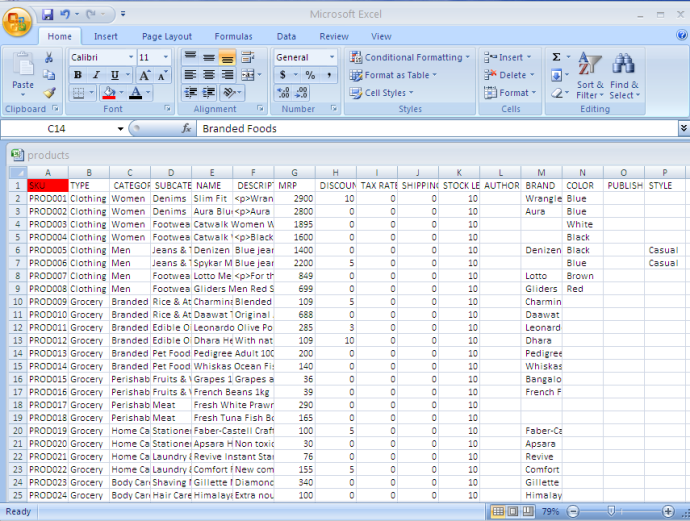Increase indent
Viewport: 690px width, 521px height.
pos(209,92)
